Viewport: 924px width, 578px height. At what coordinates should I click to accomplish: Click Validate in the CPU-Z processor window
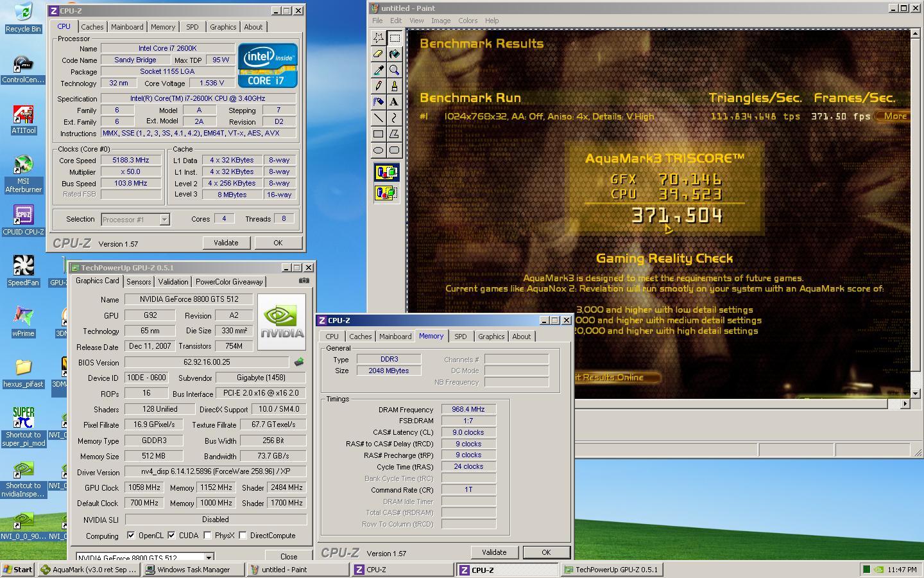[226, 243]
